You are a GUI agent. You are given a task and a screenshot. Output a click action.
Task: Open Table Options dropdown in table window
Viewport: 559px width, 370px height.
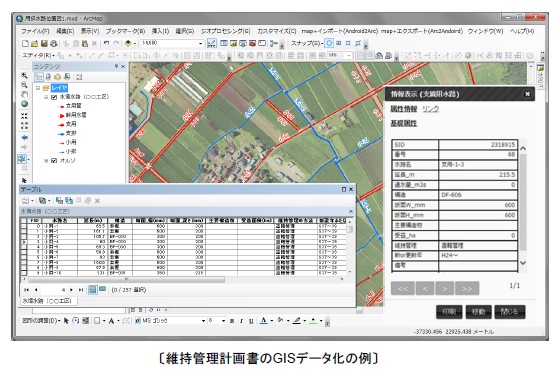[x=27, y=201]
